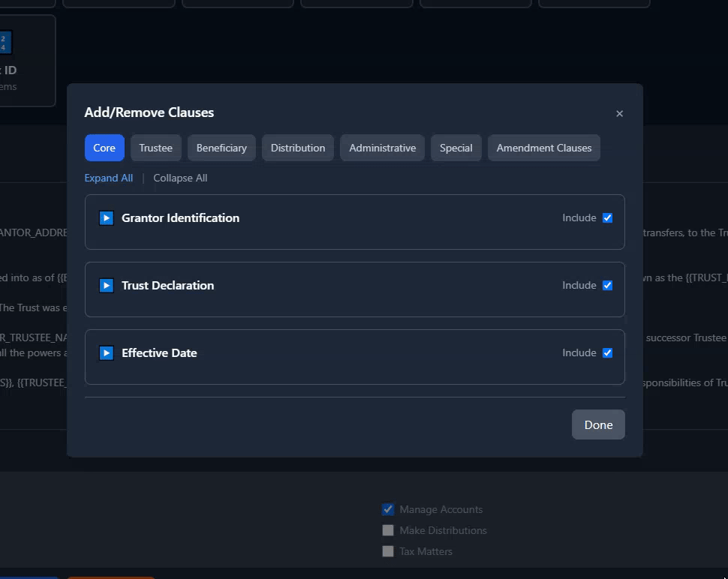Click the Collapse All link
This screenshot has width=728, height=579.
point(180,178)
